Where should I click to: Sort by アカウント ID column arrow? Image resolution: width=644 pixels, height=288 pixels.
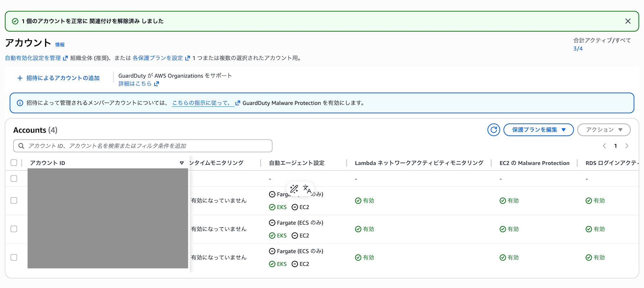182,163
